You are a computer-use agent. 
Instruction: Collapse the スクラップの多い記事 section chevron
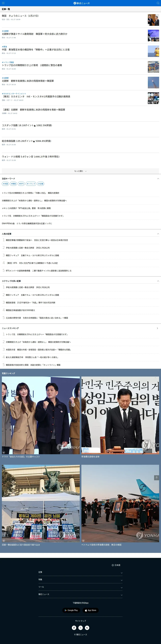pos(158,281)
